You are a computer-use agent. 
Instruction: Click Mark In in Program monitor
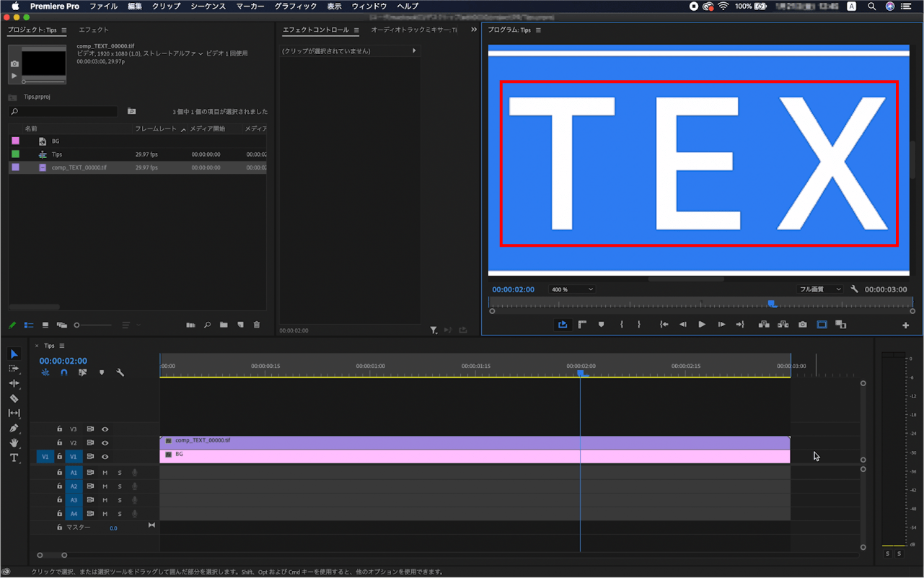[x=621, y=325]
